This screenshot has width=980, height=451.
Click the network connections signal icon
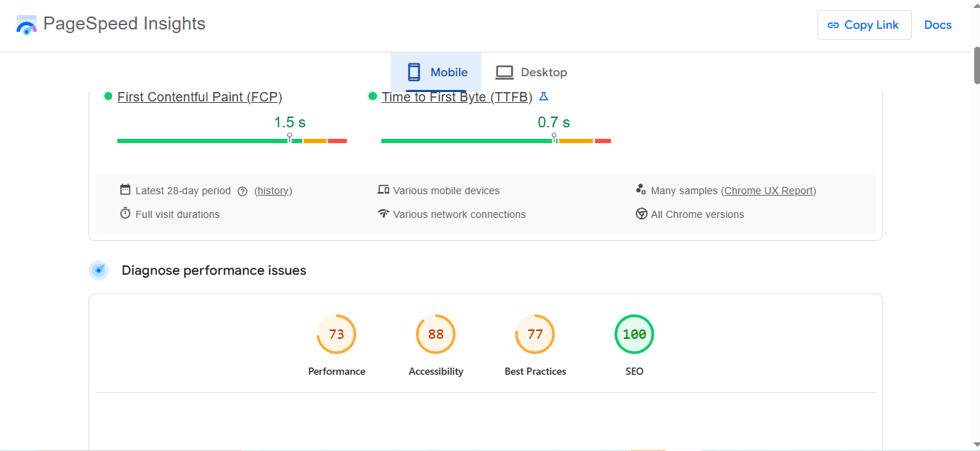384,214
